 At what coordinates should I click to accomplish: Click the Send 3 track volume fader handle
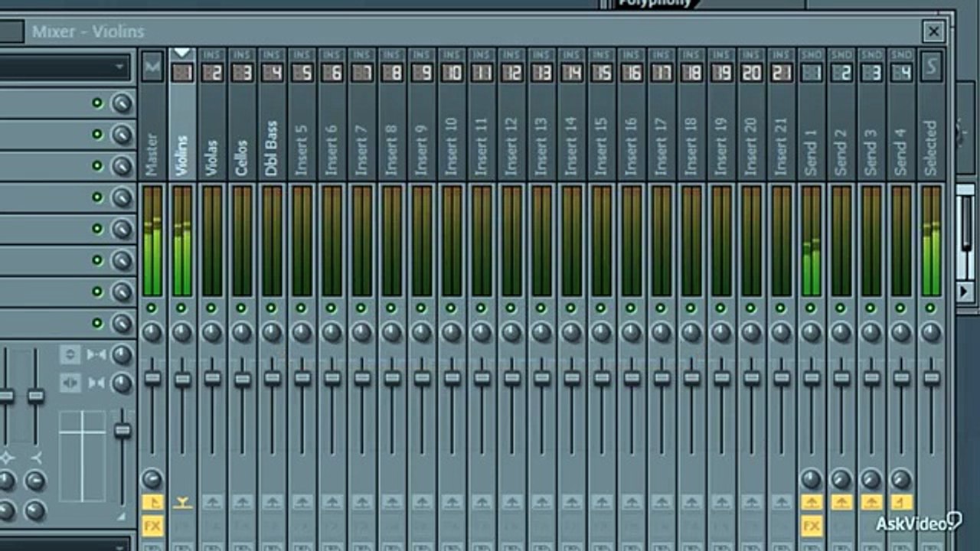[871, 378]
